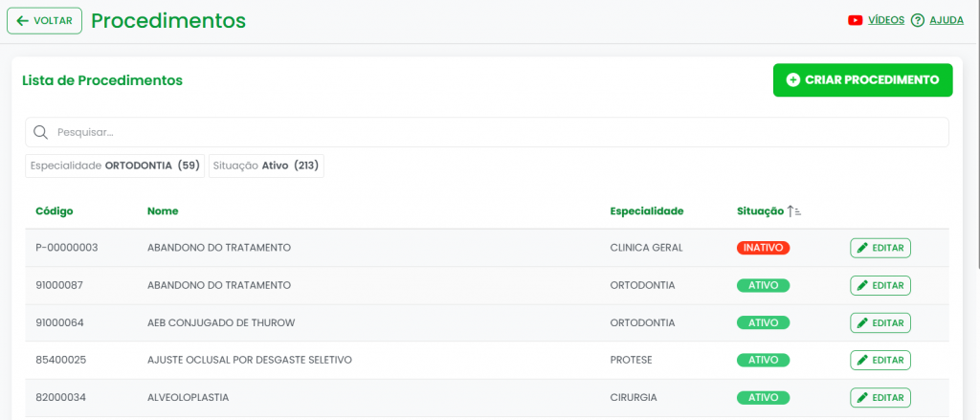Click the search magnifier icon
Image resolution: width=980 pixels, height=420 pixels.
tap(40, 132)
